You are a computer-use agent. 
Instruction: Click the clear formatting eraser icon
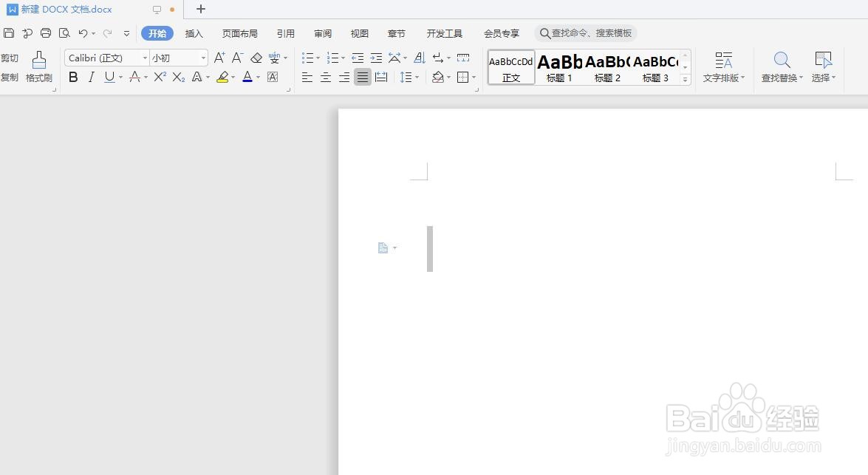(x=256, y=58)
